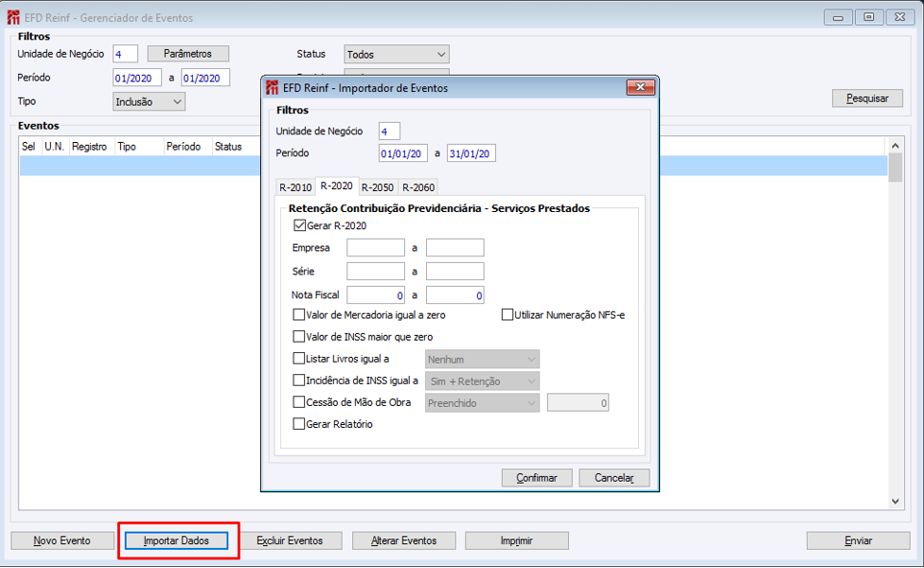Open the R-2060 tab
924x568 pixels.
(x=418, y=187)
